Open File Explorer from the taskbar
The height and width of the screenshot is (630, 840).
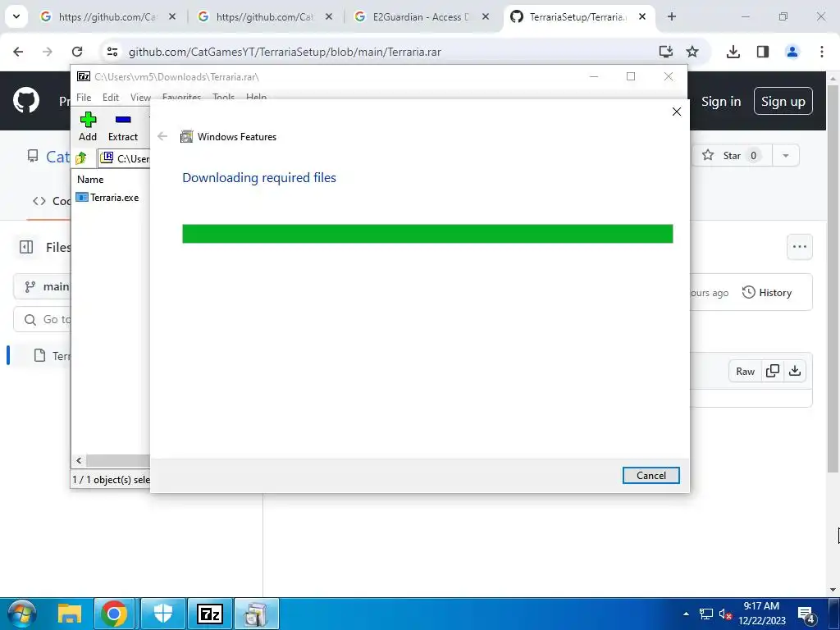pyautogui.click(x=70, y=614)
